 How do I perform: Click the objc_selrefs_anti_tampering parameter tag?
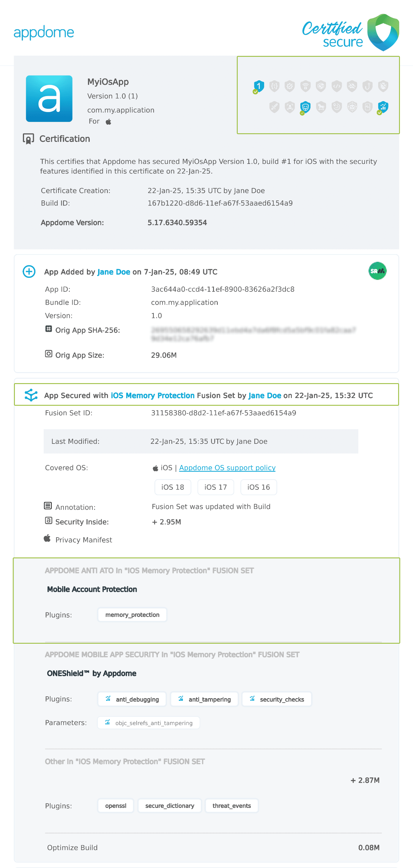tap(149, 723)
